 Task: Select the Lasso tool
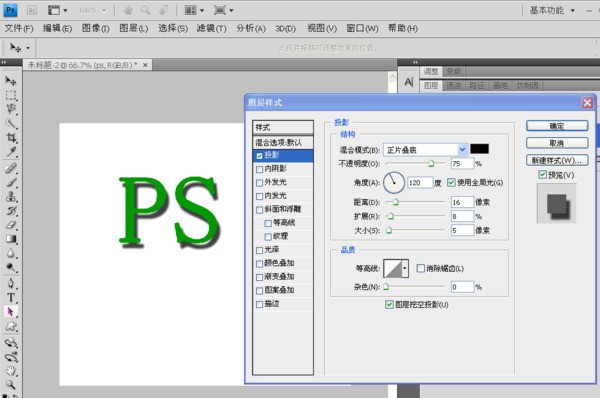[x=10, y=109]
